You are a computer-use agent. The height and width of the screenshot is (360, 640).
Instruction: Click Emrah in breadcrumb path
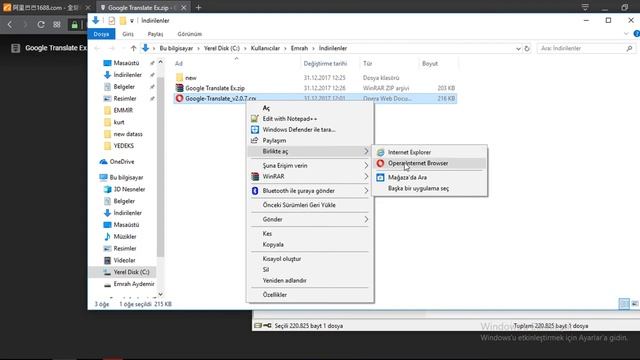299,49
